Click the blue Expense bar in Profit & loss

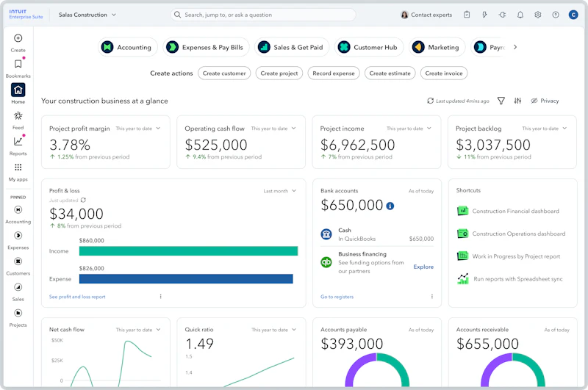pos(186,279)
